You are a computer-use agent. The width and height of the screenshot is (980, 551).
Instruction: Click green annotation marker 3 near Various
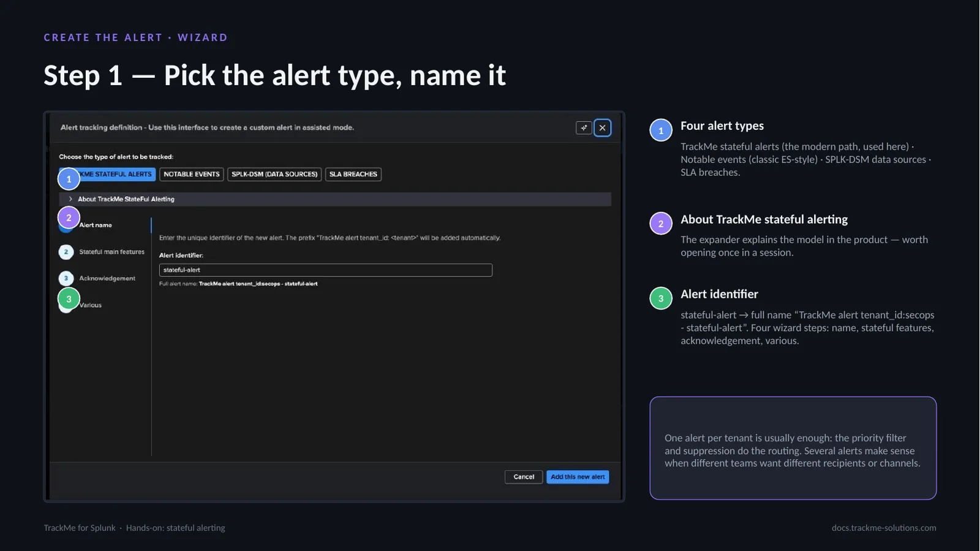pos(69,299)
